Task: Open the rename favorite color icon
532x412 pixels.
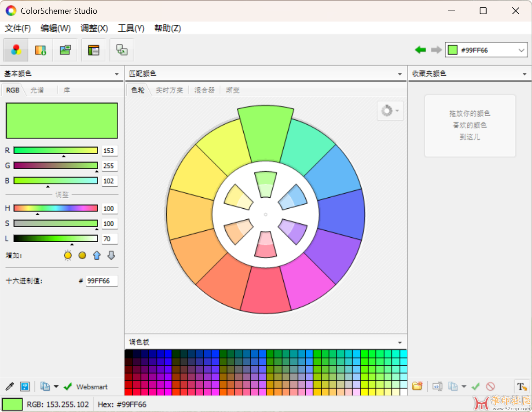Action: click(x=437, y=386)
